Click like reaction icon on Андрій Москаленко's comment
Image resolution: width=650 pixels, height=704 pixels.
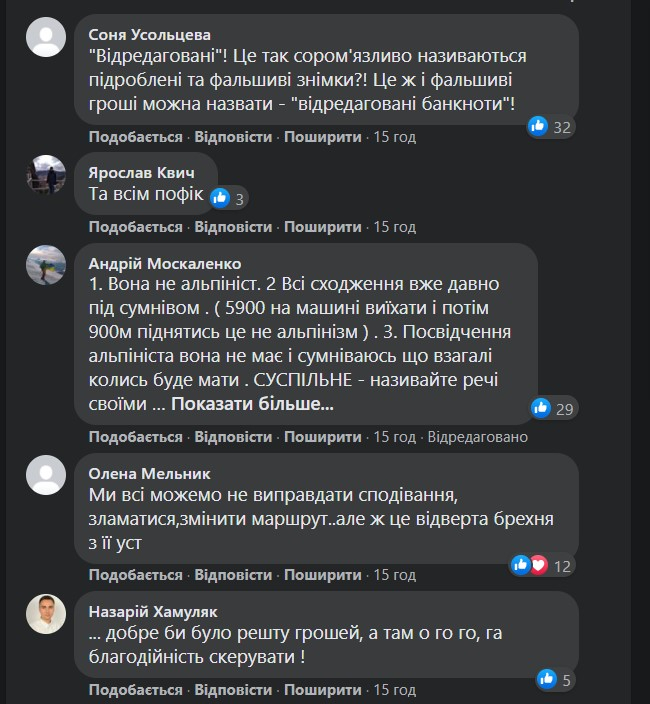pyautogui.click(x=541, y=407)
